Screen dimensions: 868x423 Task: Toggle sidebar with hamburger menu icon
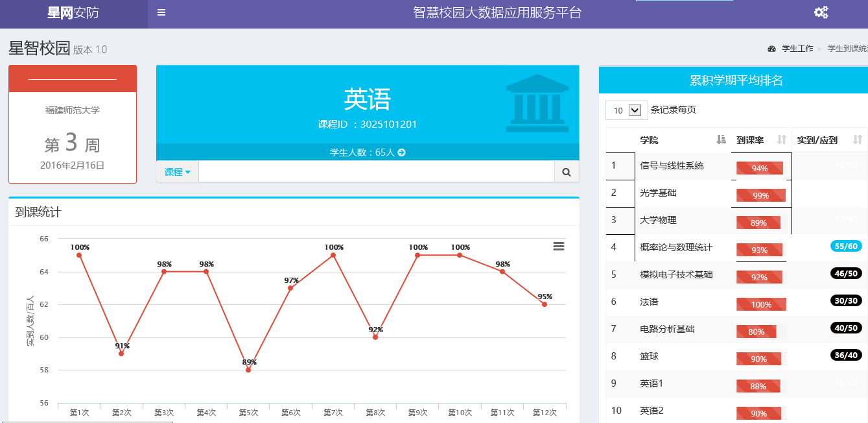(161, 12)
